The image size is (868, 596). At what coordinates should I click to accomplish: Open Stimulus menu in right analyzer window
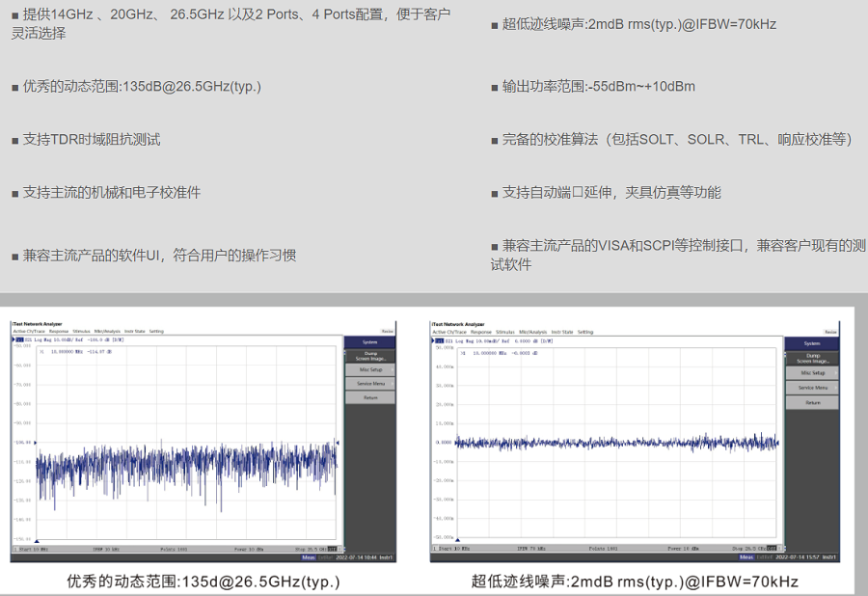[x=503, y=332]
